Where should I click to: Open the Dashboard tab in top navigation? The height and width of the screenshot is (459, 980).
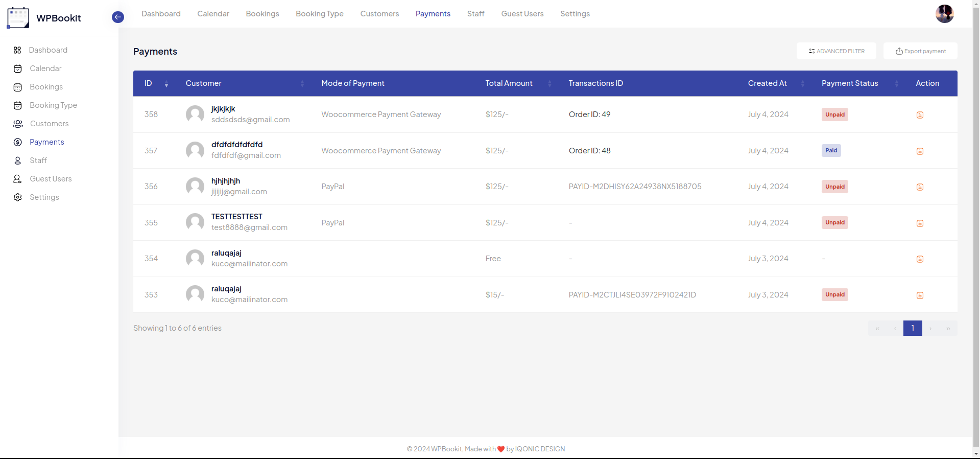[x=161, y=14]
